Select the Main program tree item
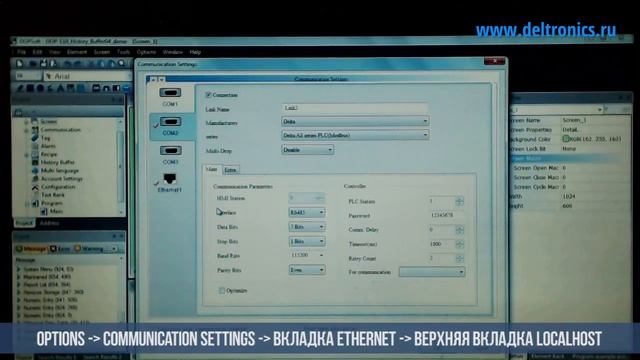Image resolution: width=640 pixels, height=360 pixels. coord(56,211)
